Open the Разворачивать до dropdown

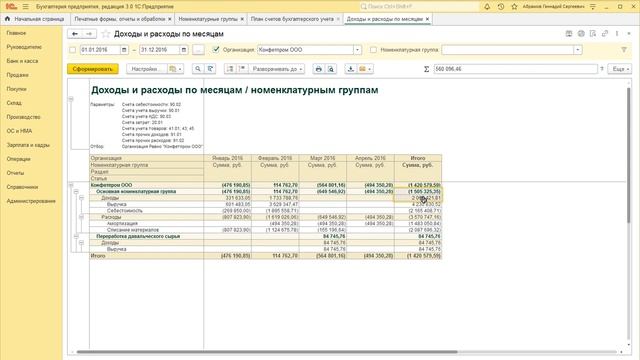[278, 69]
